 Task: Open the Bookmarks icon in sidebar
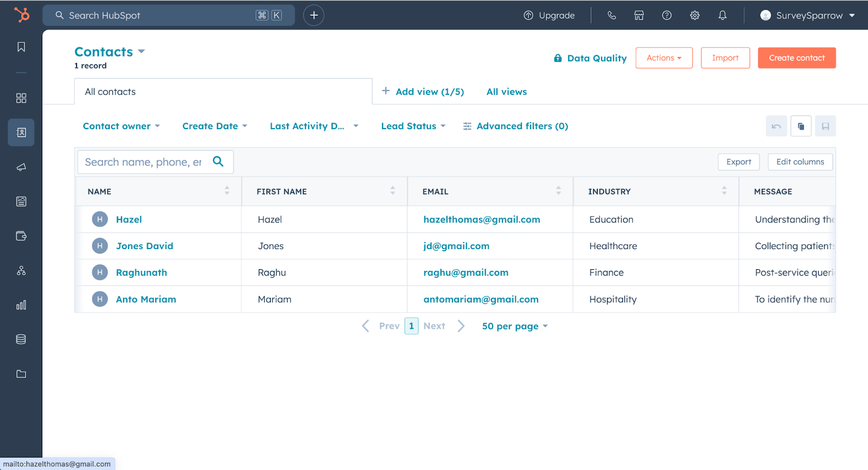point(21,47)
